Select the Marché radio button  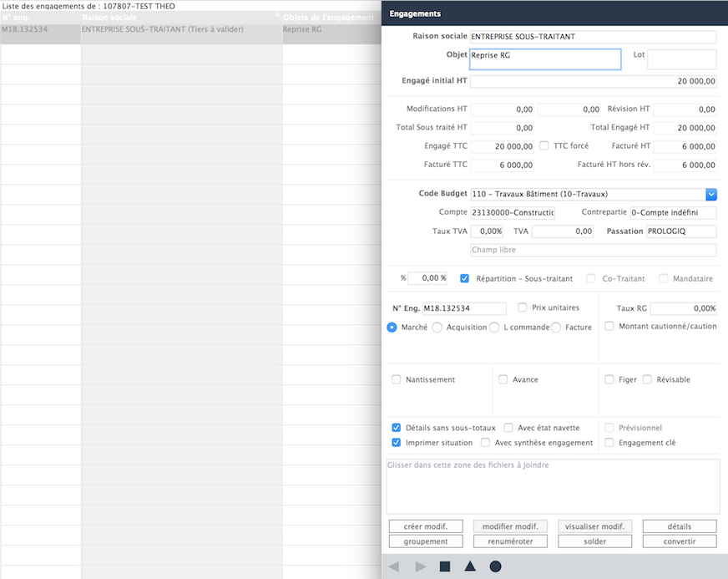392,328
